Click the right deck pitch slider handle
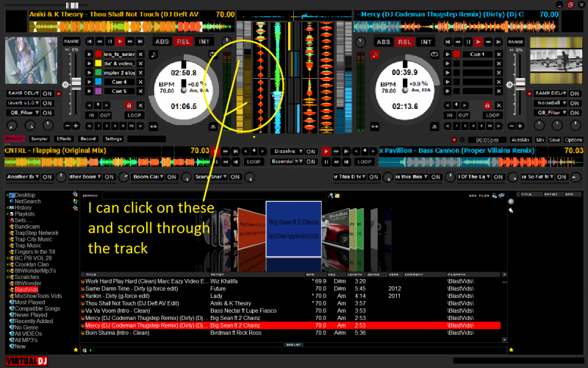Image resolution: width=588 pixels, height=368 pixels. coord(520,83)
